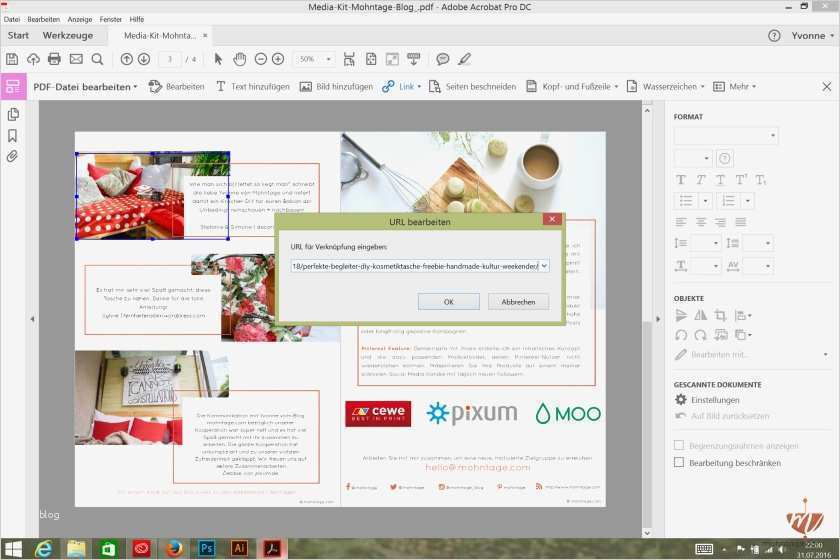Image resolution: width=840 pixels, height=560 pixels.
Task: Switch to the Werkzeuge tab
Action: [x=67, y=36]
